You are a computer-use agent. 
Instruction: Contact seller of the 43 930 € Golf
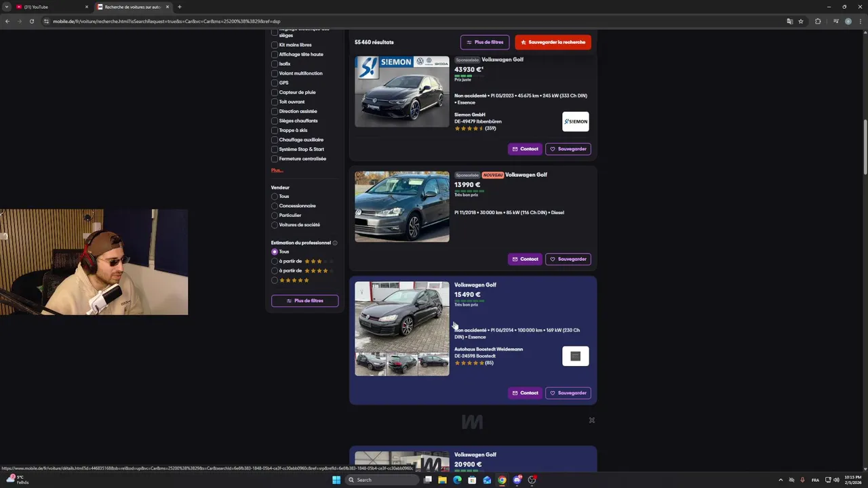(525, 149)
